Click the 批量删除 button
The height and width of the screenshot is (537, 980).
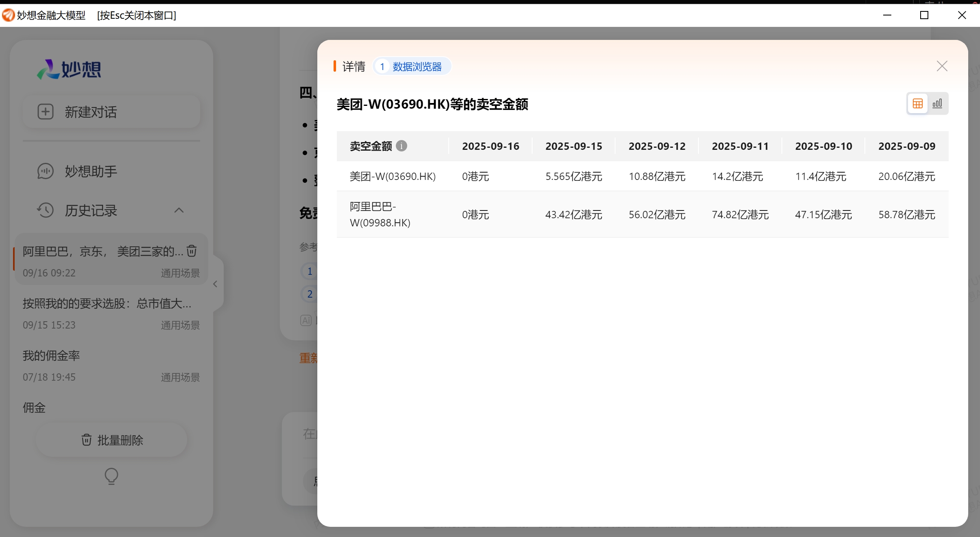tap(111, 440)
